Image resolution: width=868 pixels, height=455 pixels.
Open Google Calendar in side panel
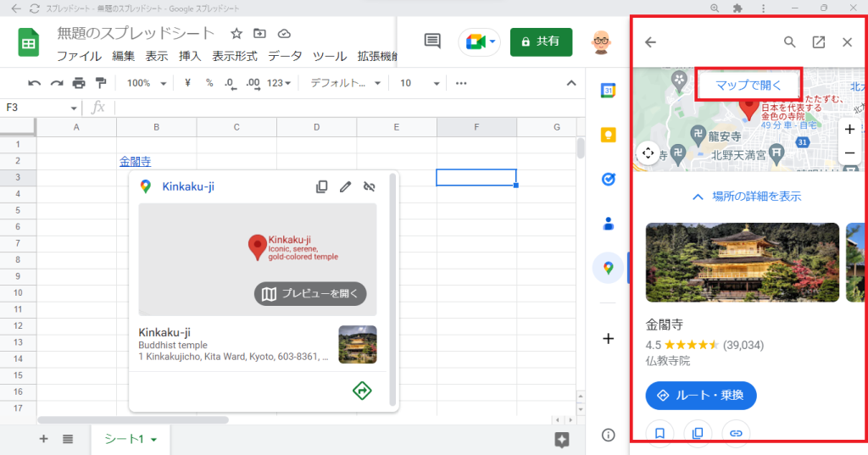tap(608, 92)
